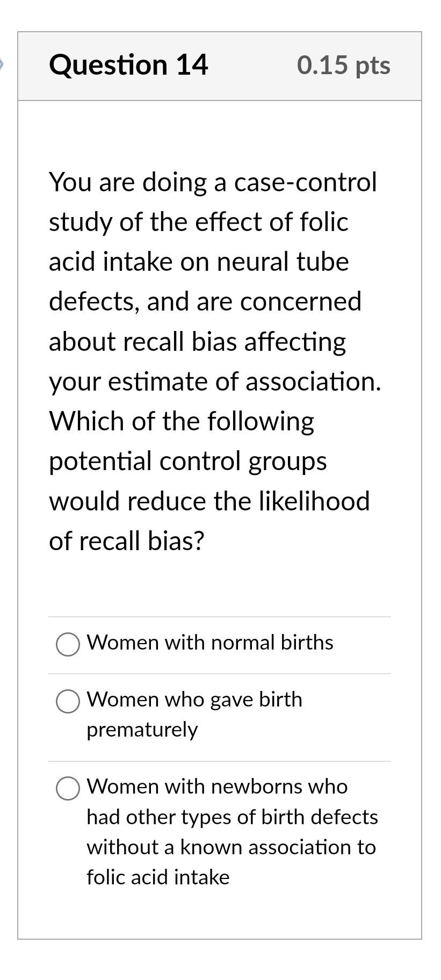Screen dimensions: 441x980
Task: Click the blue marker at the left edge
Action: [x=2, y=64]
